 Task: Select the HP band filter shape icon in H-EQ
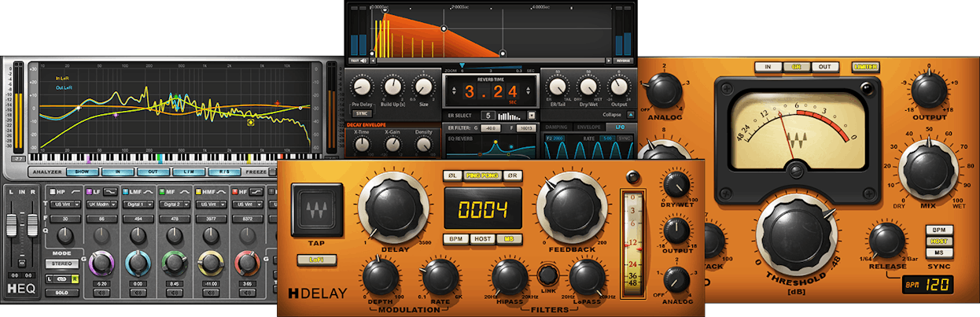(x=76, y=191)
